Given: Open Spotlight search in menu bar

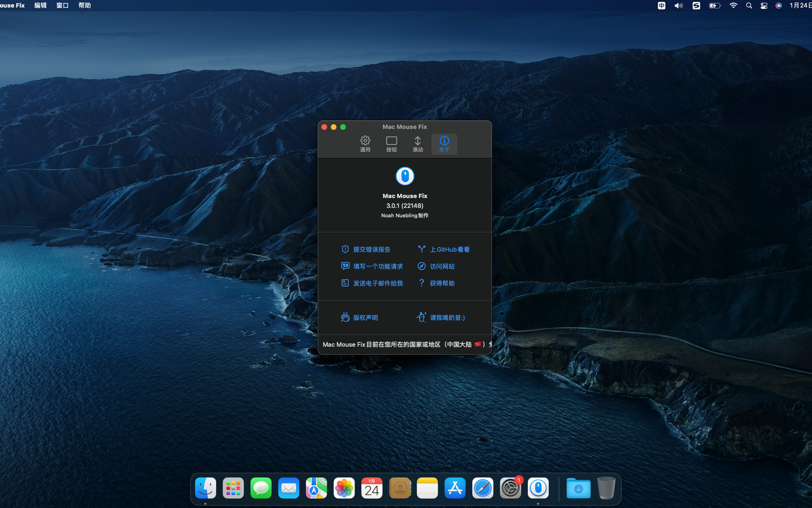Looking at the screenshot, I should (x=749, y=6).
